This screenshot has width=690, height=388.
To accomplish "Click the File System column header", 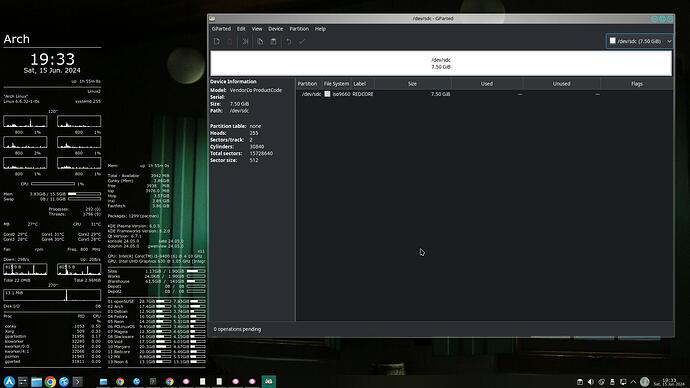I will click(x=336, y=84).
